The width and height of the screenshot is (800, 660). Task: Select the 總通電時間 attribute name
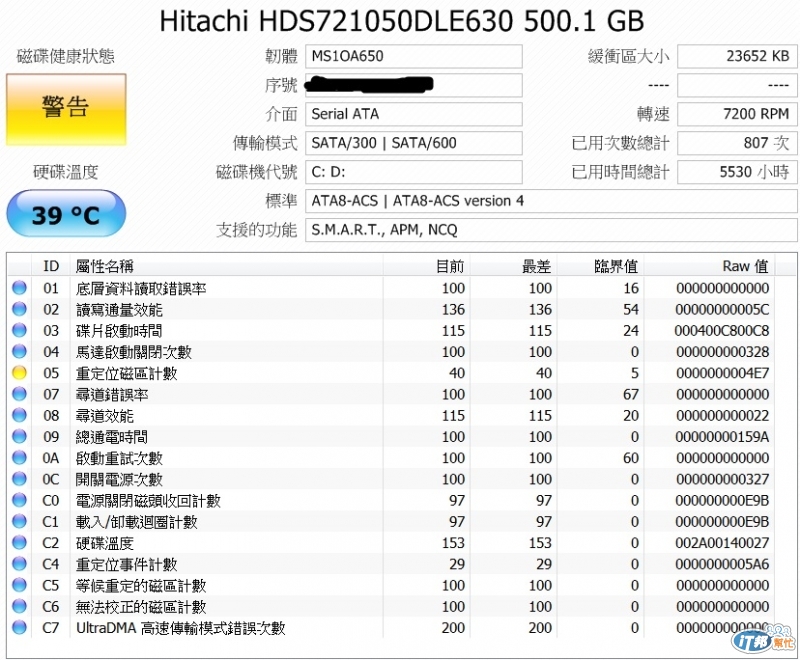112,437
